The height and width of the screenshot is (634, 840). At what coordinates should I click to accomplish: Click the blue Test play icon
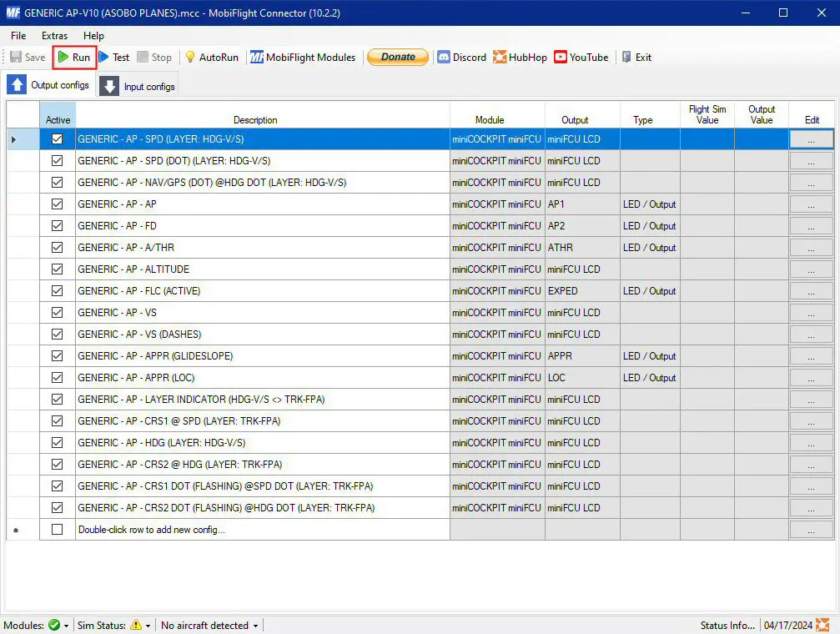pos(104,57)
